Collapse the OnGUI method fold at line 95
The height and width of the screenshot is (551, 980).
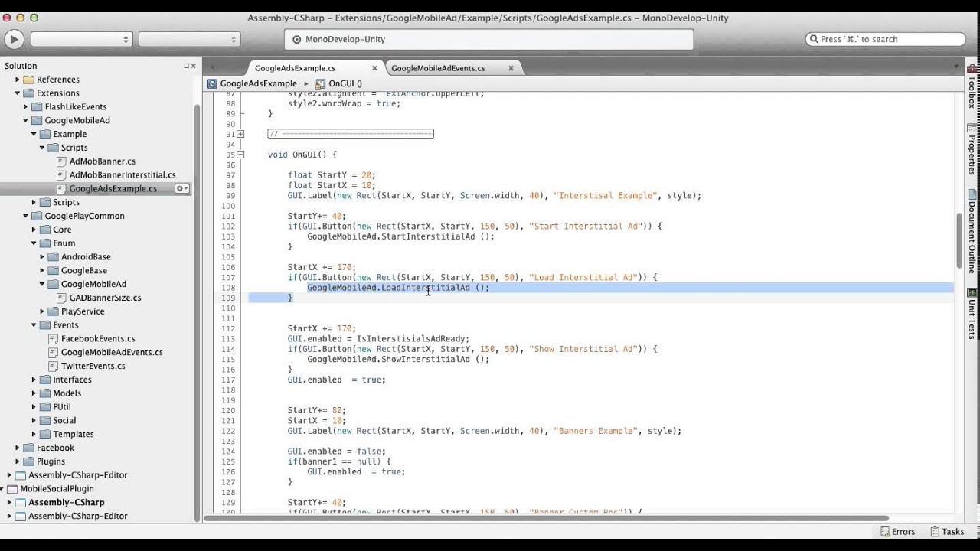tap(240, 155)
